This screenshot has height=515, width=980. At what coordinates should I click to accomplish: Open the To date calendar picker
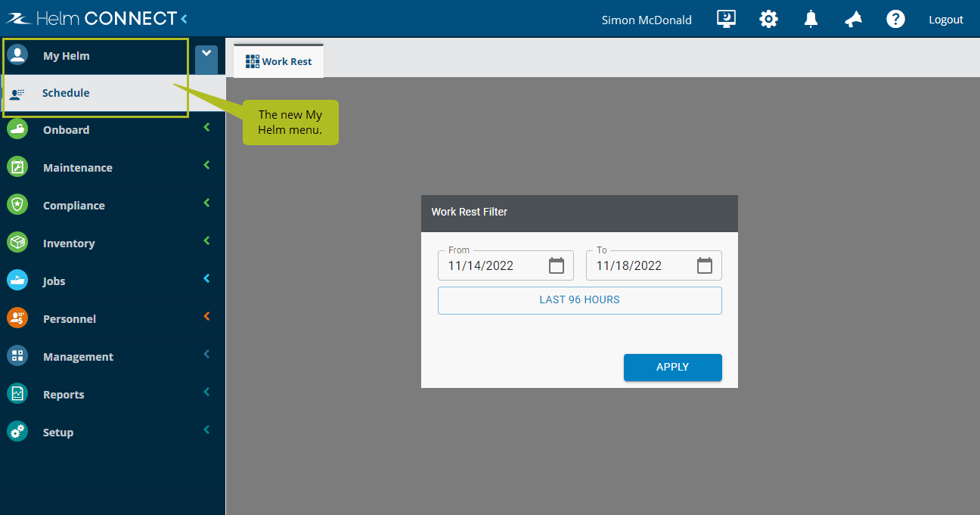point(705,265)
